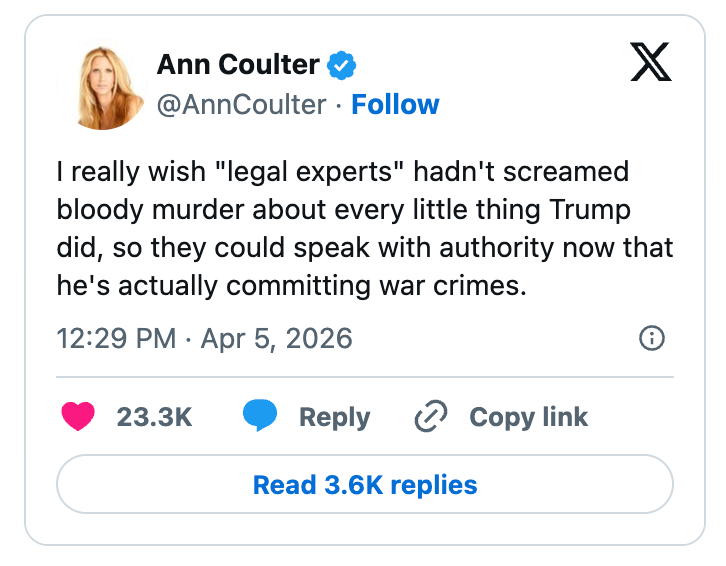Image resolution: width=726 pixels, height=566 pixels.
Task: Click the 23.3K likes count
Action: tap(154, 417)
